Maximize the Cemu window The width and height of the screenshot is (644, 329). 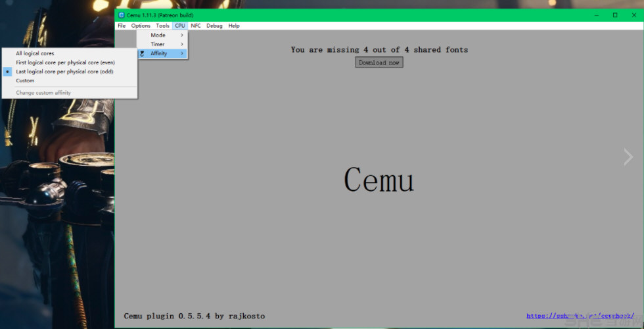[615, 15]
